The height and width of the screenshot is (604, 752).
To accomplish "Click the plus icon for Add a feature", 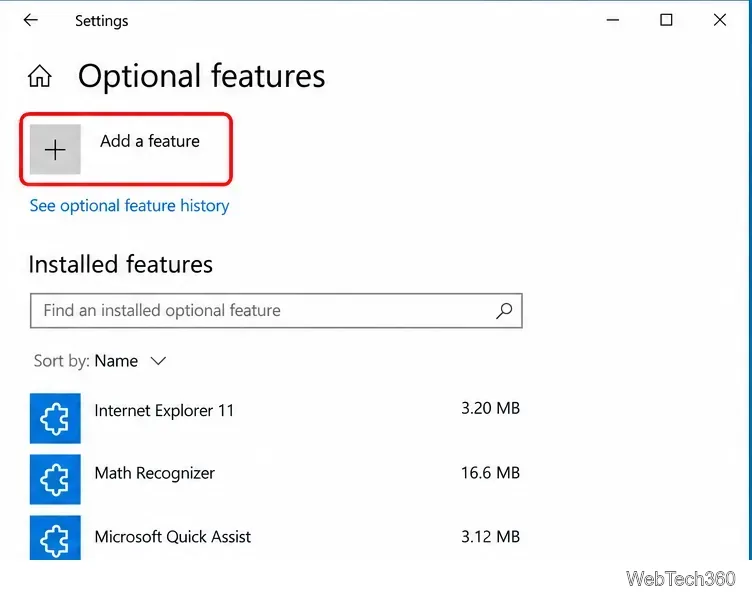I will [x=55, y=150].
